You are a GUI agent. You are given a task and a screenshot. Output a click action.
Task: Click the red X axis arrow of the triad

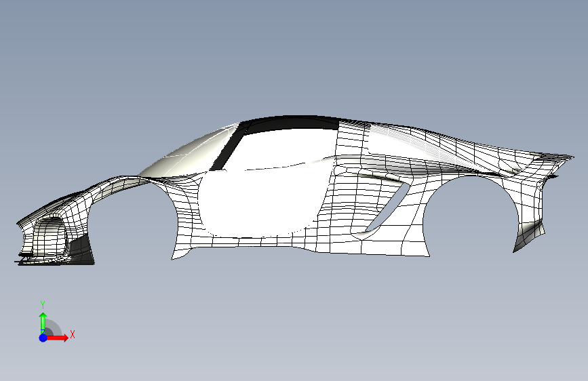pos(58,338)
